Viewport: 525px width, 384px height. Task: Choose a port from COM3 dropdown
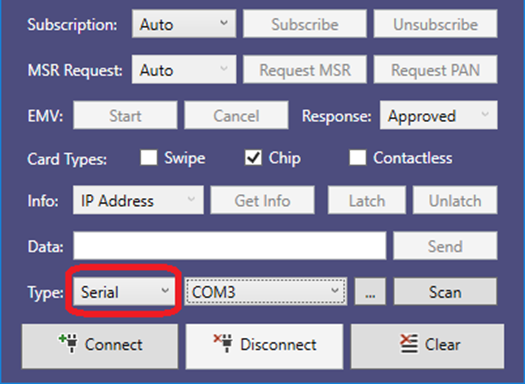[266, 292]
